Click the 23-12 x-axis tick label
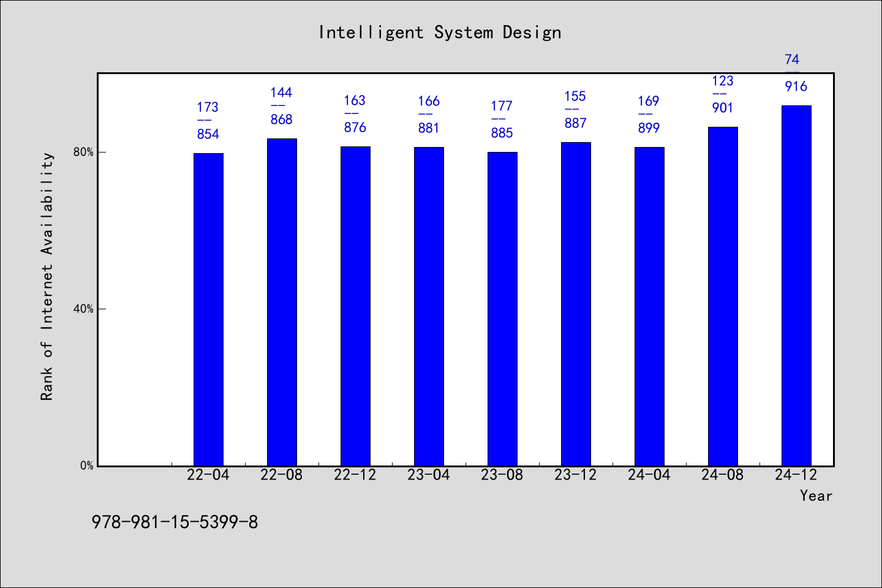 (x=576, y=475)
